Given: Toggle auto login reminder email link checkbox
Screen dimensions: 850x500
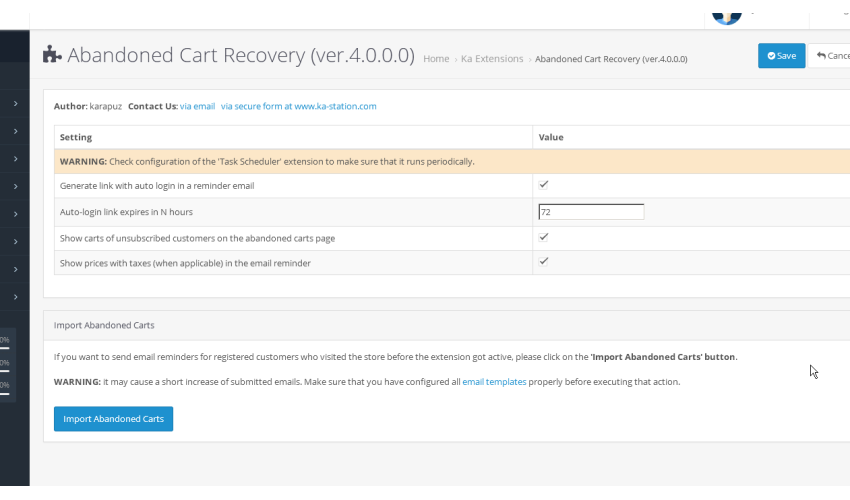Looking at the screenshot, I should 543,185.
